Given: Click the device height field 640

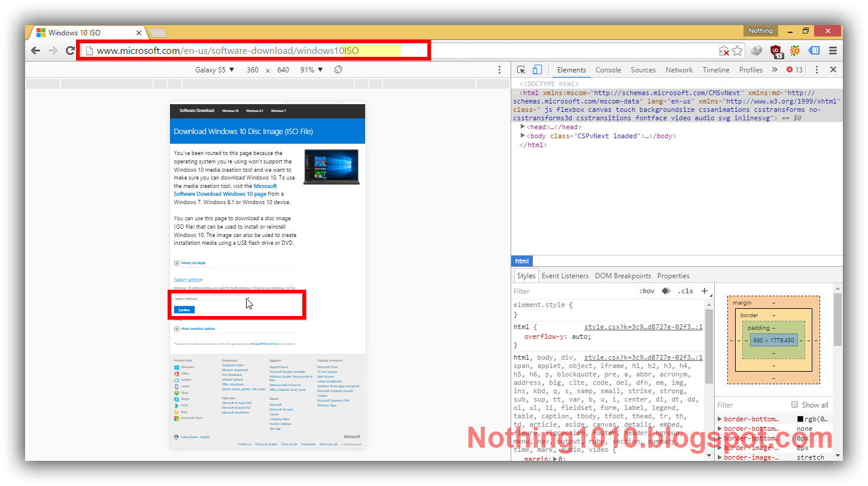Looking at the screenshot, I should 283,70.
